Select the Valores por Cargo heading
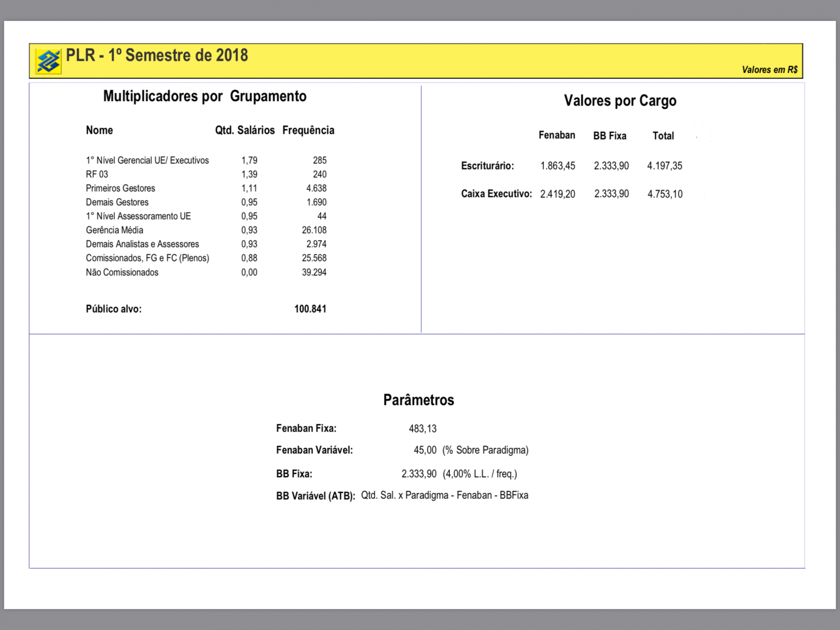 pos(620,101)
